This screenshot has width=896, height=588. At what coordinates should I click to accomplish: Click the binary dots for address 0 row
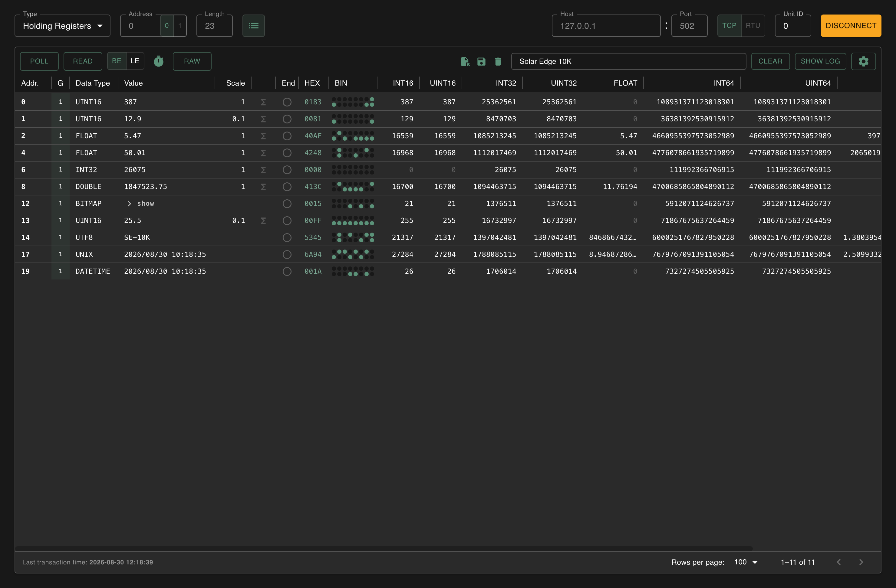[x=353, y=102]
